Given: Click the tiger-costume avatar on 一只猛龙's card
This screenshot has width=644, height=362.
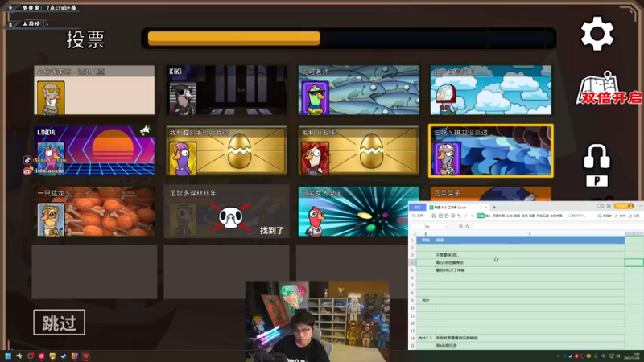Looking at the screenshot, I should (x=51, y=219).
